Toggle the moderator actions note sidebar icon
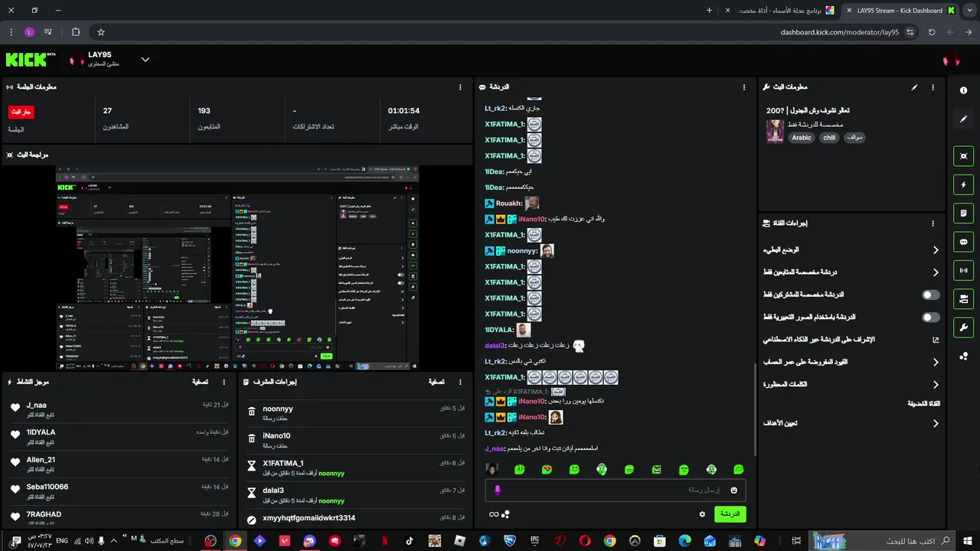 tap(963, 213)
